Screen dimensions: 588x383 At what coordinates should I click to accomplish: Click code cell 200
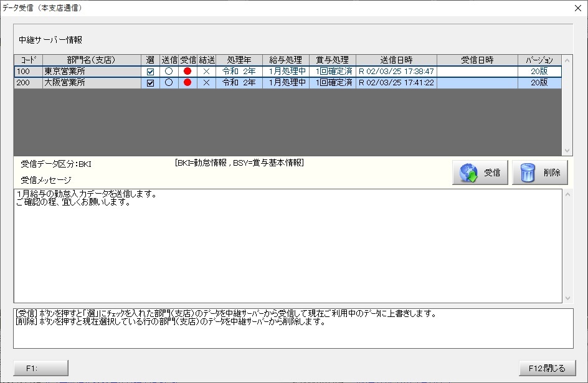[x=29, y=82]
